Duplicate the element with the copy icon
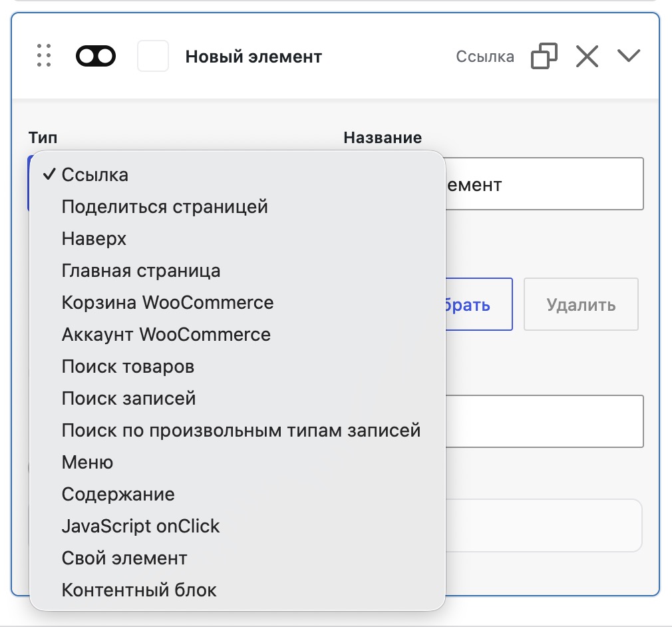The height and width of the screenshot is (627, 672). coord(544,56)
